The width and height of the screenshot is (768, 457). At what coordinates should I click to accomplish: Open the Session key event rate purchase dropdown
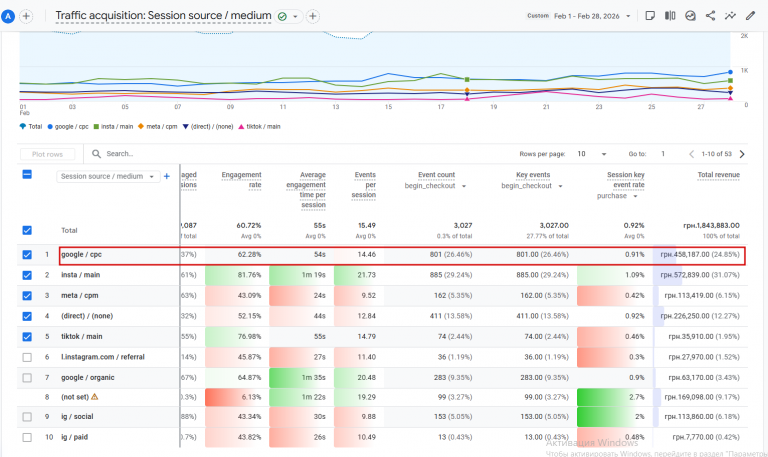[617, 196]
